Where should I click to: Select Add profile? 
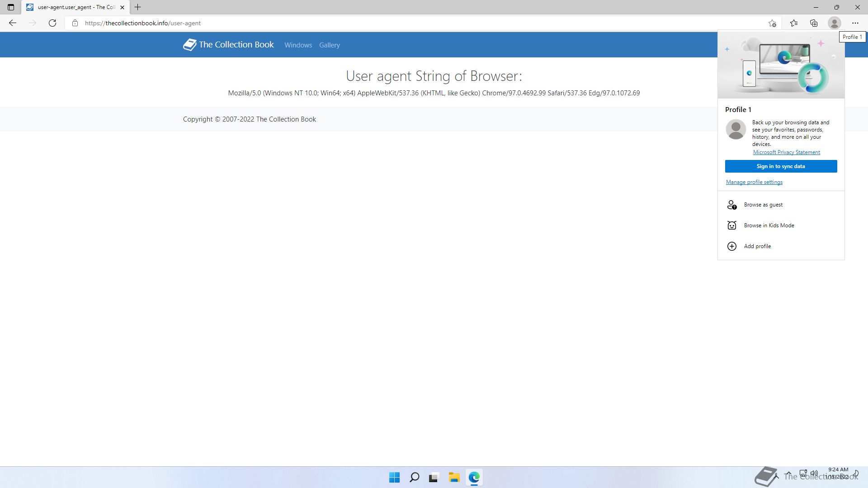[x=781, y=246]
